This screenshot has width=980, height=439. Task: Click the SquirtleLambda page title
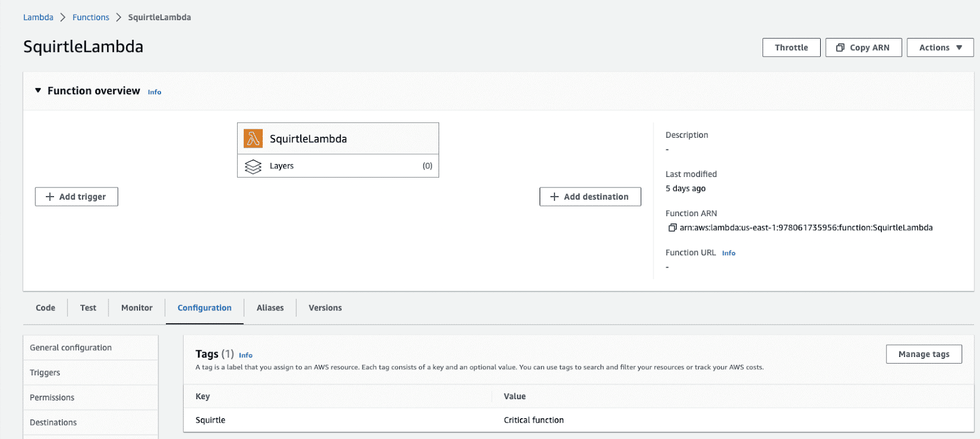coord(83,47)
